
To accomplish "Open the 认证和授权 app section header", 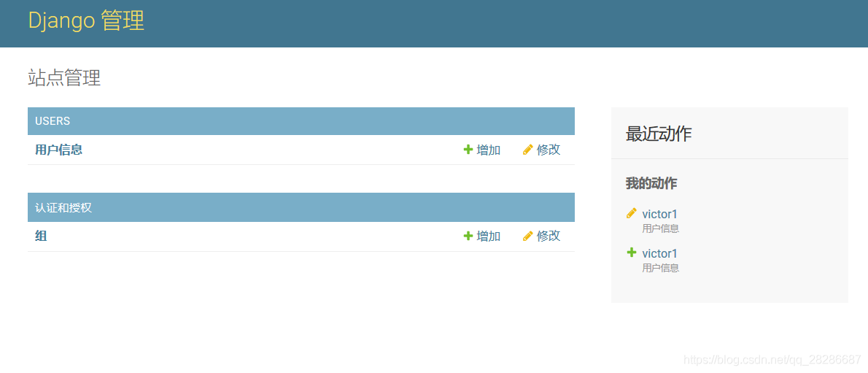I will point(63,208).
